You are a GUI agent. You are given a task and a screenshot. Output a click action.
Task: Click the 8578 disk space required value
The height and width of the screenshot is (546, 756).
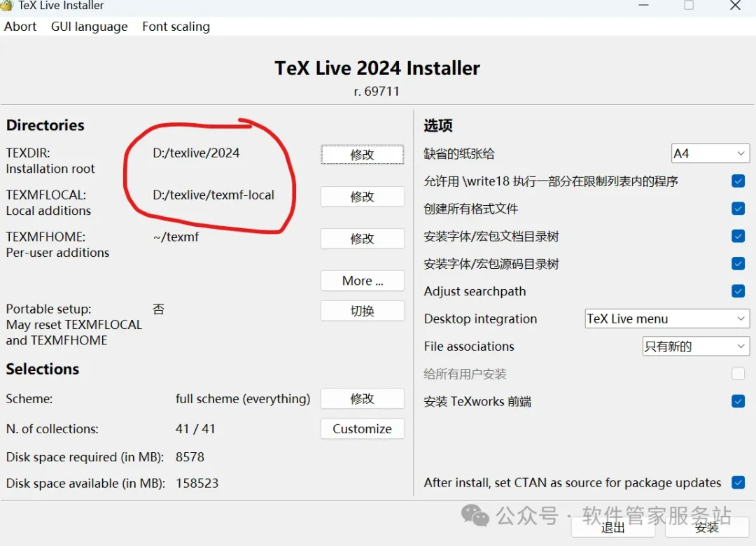(x=190, y=457)
